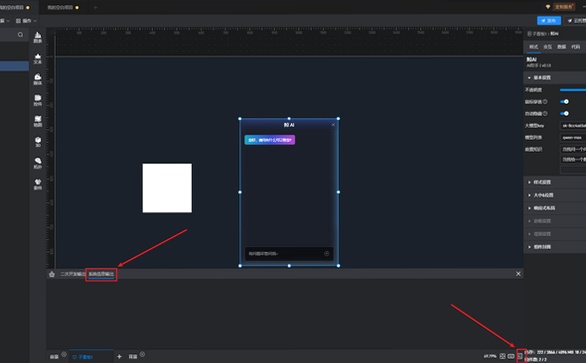The image size is (586, 363).
Task: Switch to the fourth properties tab (code)
Action: coord(576,47)
